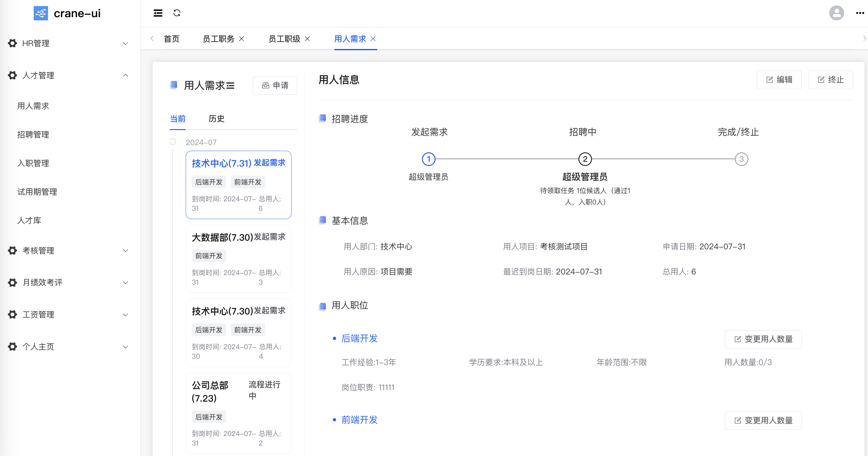
Task: Expand the 个人主页 menu chevron
Action: click(125, 347)
